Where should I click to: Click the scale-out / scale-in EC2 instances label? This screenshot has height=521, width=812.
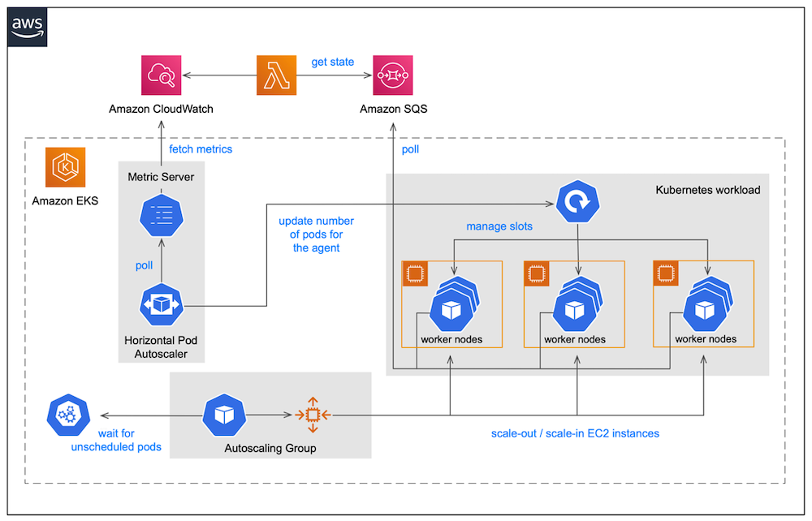[x=575, y=433]
